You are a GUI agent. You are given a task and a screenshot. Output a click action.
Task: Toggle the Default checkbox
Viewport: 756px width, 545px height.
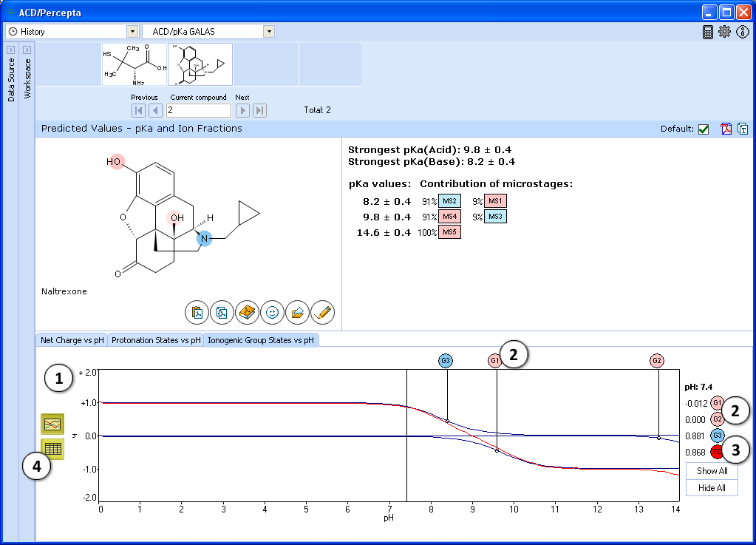click(704, 129)
